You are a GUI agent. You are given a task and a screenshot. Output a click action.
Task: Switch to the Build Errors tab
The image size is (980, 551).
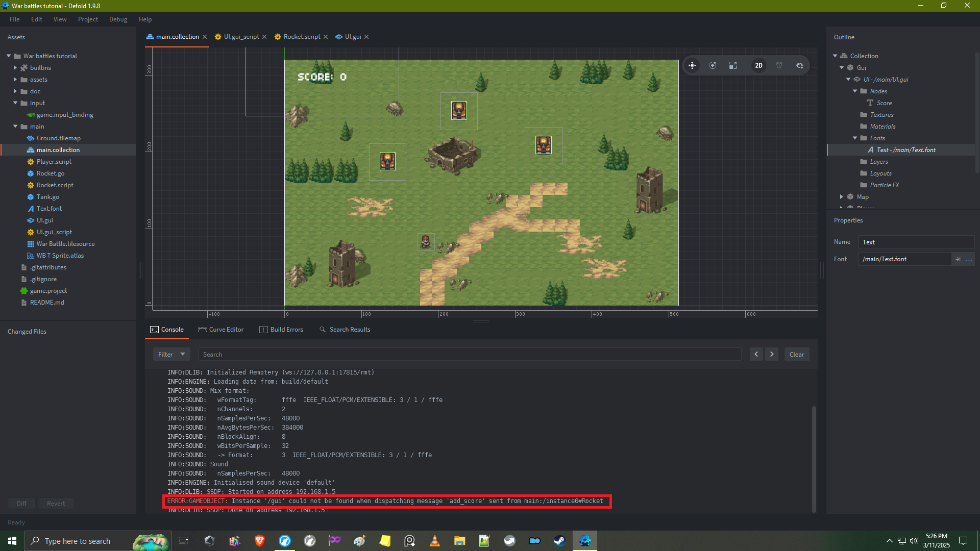281,330
